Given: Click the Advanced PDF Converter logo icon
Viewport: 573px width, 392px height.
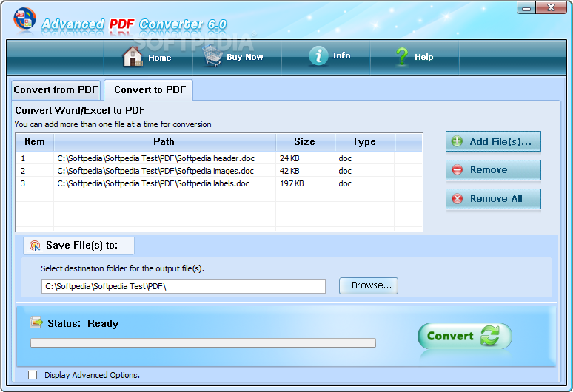Looking at the screenshot, I should pyautogui.click(x=24, y=18).
